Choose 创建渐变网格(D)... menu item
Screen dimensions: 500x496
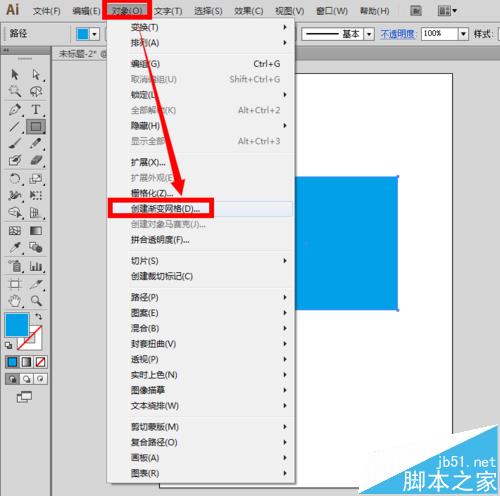coord(201,209)
